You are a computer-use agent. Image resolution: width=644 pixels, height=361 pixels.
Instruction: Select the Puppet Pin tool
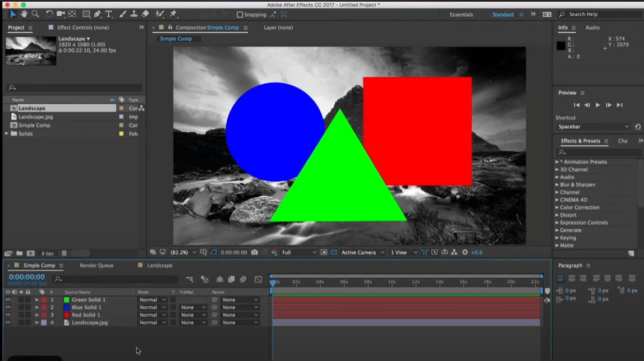tap(173, 14)
